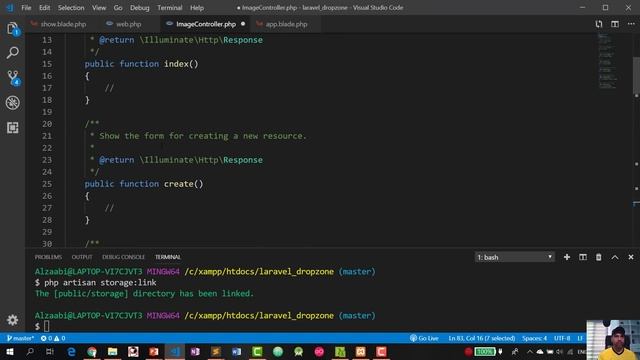Open the Debug menu
The image size is (640, 360).
[x=140, y=8]
